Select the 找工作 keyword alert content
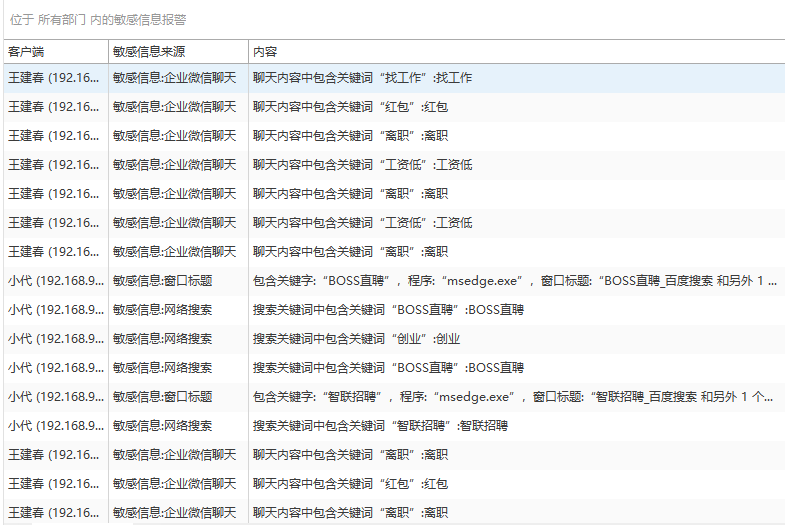 point(362,77)
